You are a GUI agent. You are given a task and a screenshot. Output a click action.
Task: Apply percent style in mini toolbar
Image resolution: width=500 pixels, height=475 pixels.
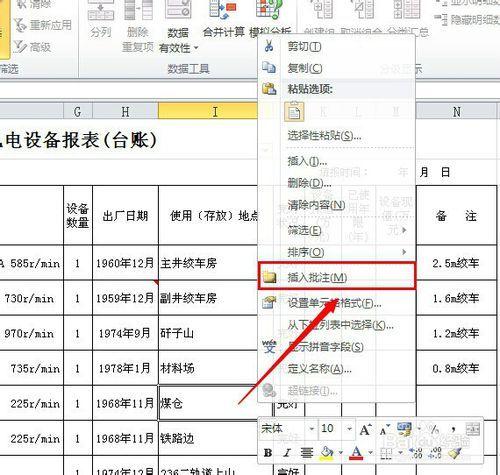pos(434,429)
